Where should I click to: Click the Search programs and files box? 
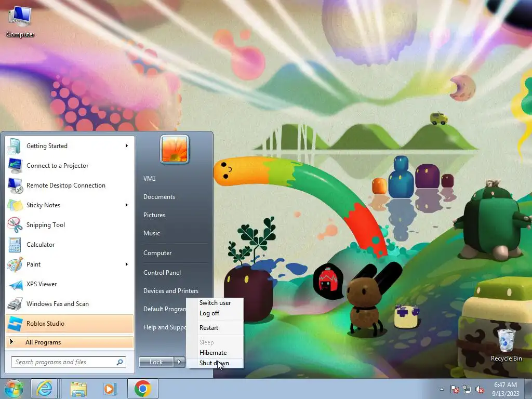69,362
